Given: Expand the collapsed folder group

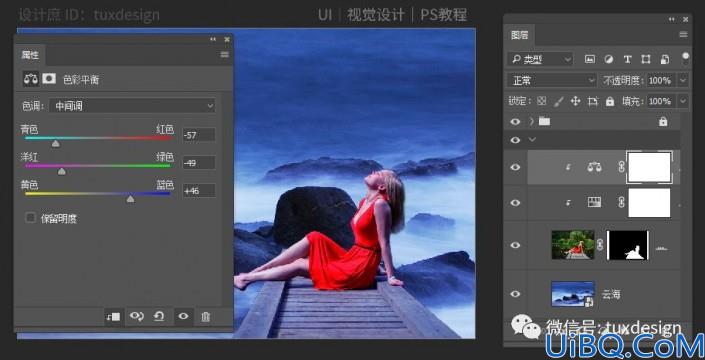Looking at the screenshot, I should 533,121.
